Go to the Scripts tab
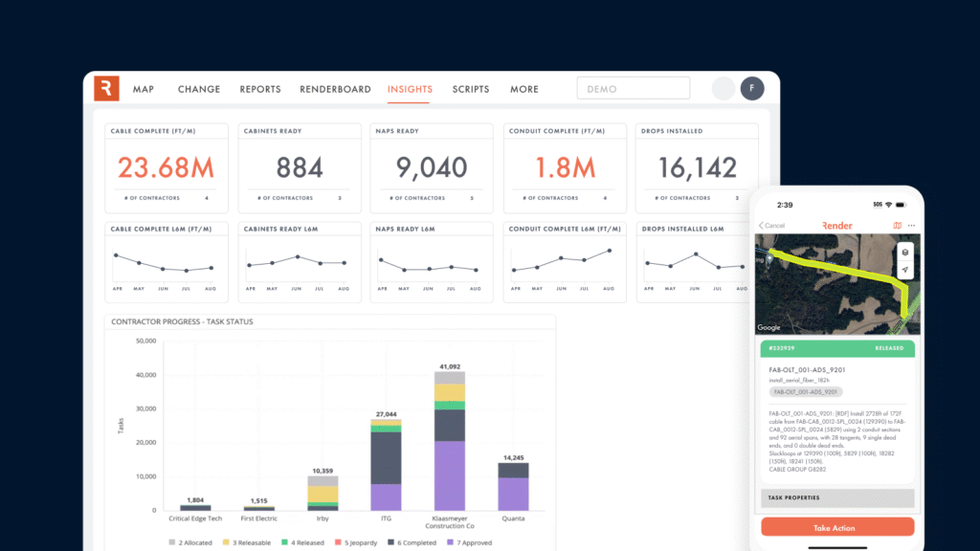This screenshot has width=980, height=551. 470,89
